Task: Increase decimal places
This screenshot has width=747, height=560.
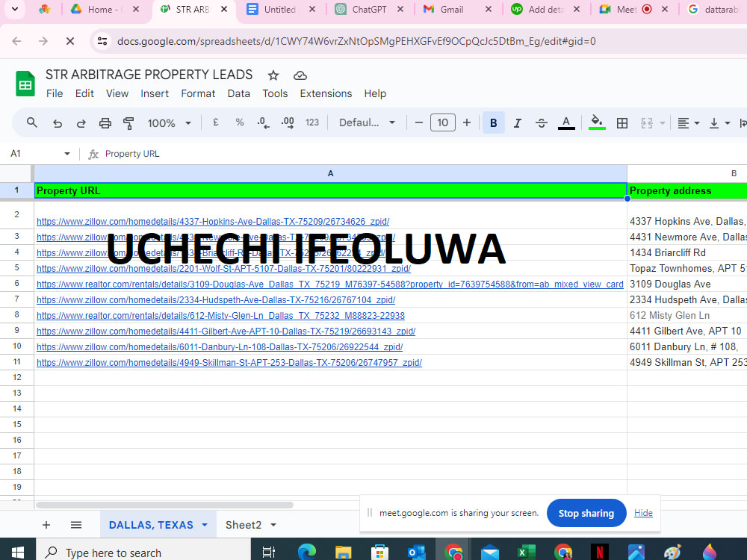Action: (x=288, y=123)
